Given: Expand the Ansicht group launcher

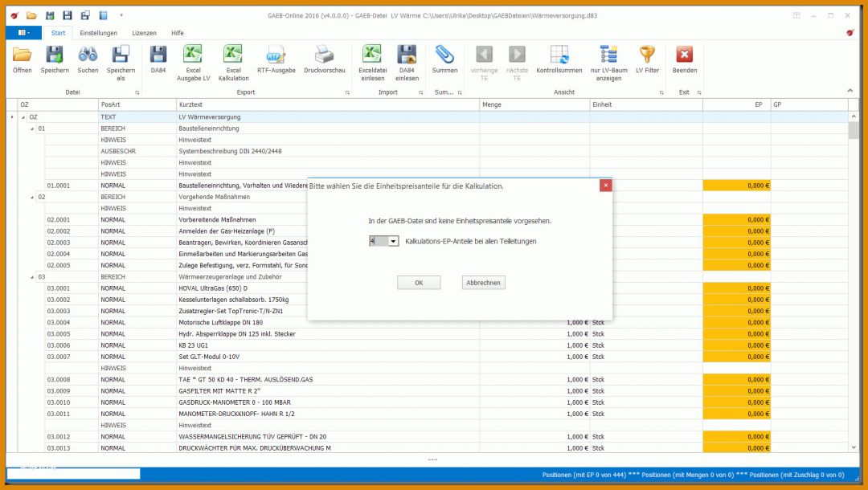Looking at the screenshot, I should [x=661, y=92].
